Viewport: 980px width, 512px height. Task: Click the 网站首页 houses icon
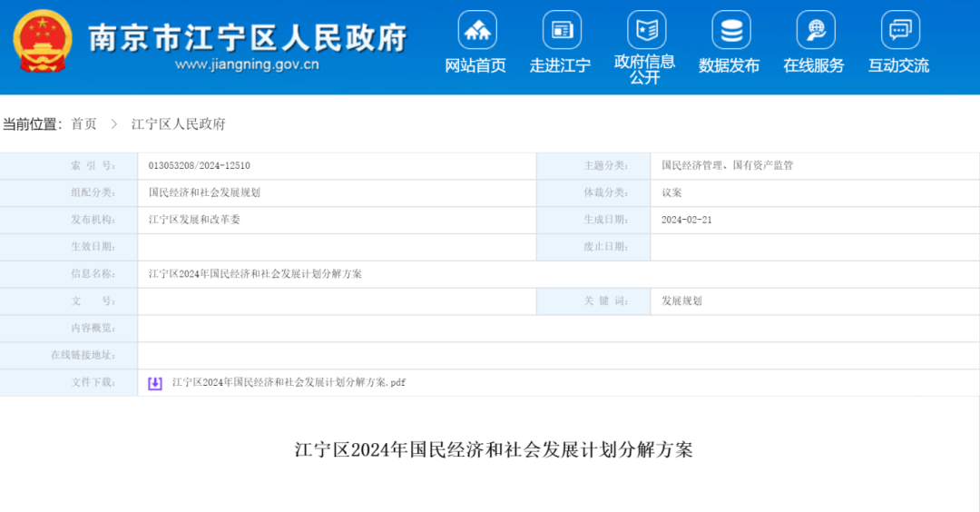477,30
